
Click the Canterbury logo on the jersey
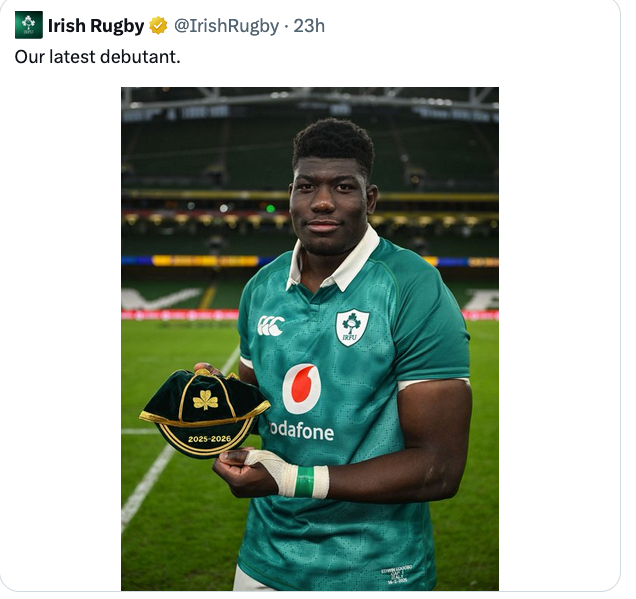[x=271, y=326]
